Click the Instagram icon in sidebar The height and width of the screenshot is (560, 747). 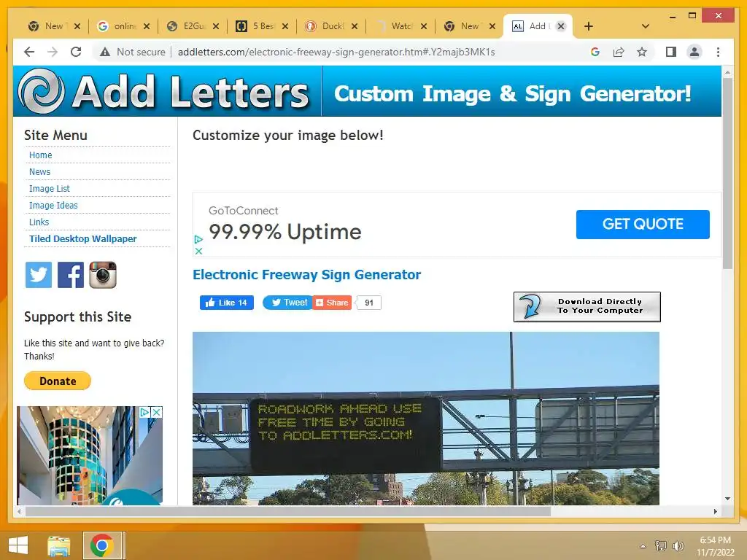[x=103, y=275]
